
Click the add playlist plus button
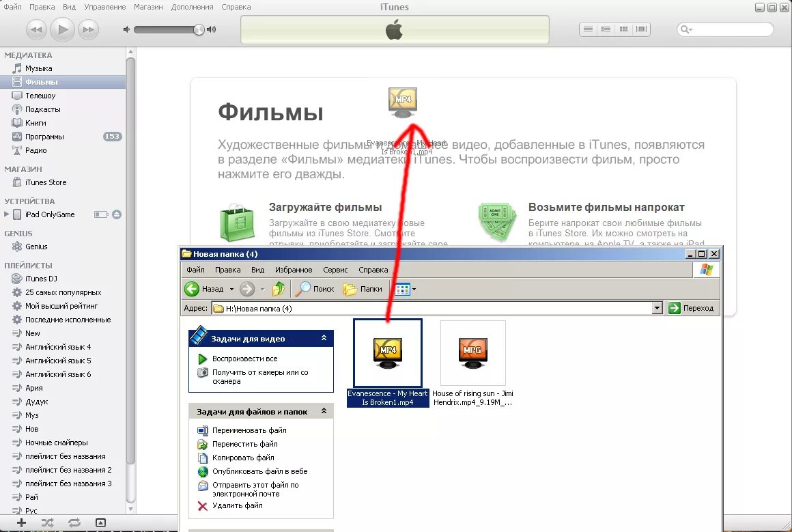(21, 523)
